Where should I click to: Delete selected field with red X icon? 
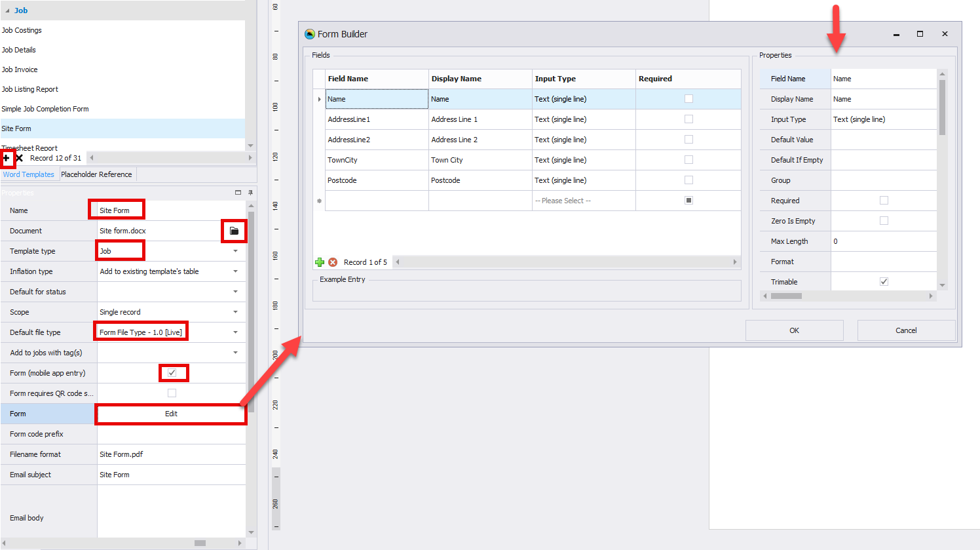pos(333,262)
